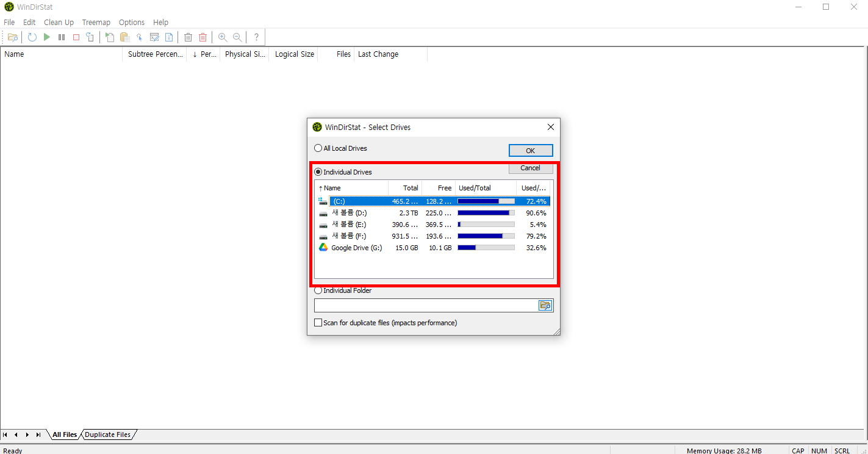
Task: Click the Open Selected file icon
Action: click(x=110, y=37)
